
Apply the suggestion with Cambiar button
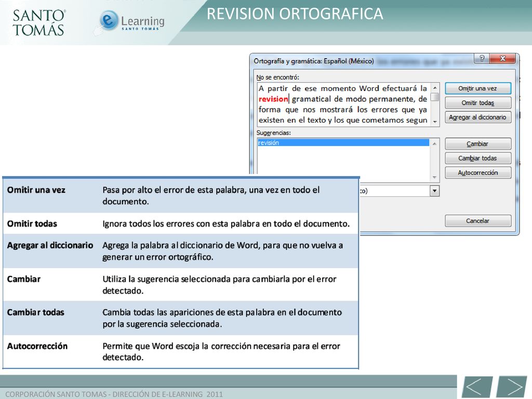(478, 144)
